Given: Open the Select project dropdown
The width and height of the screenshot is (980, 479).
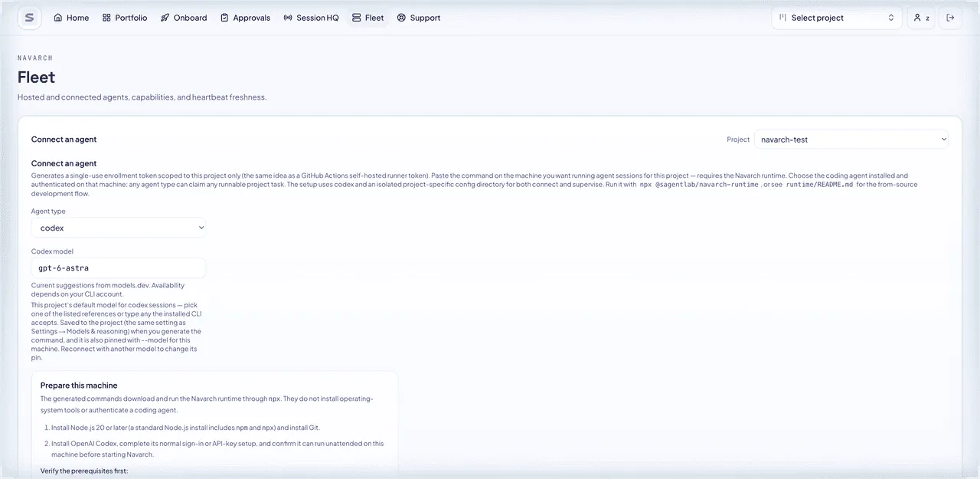Looking at the screenshot, I should [837, 18].
